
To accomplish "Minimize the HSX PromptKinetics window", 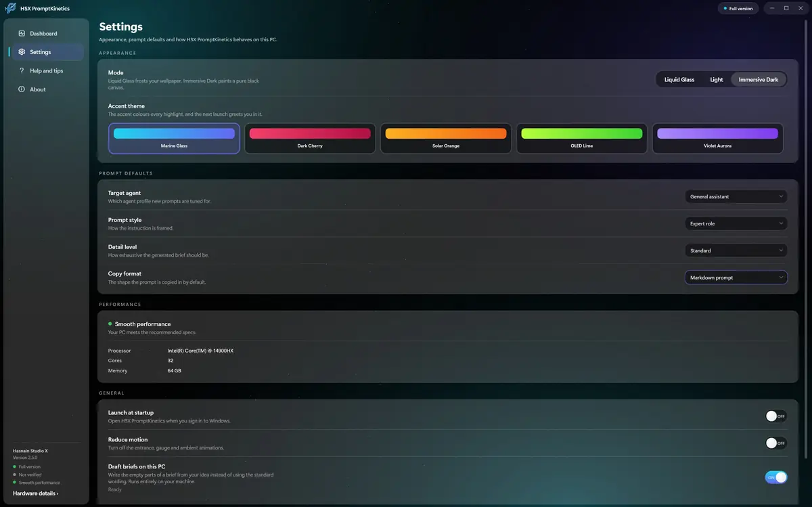I will point(772,8).
